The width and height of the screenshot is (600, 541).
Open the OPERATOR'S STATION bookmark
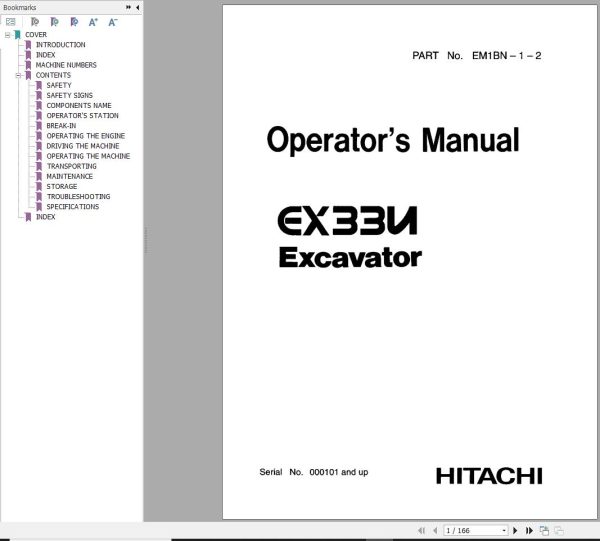click(82, 116)
